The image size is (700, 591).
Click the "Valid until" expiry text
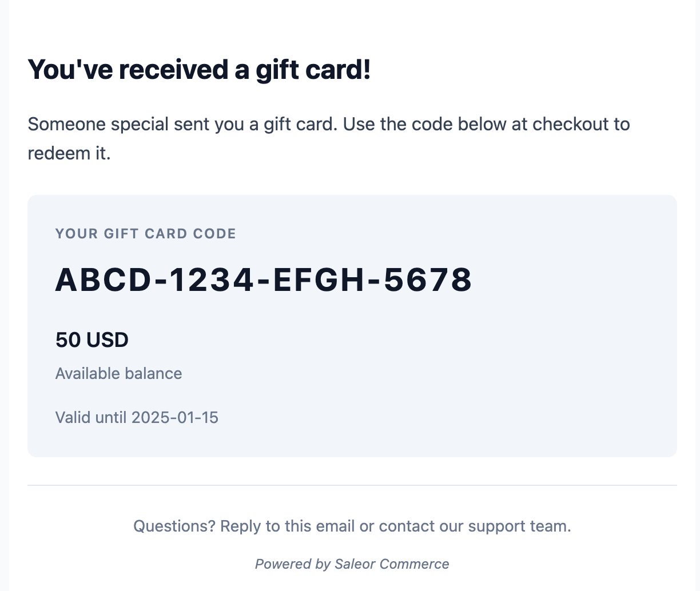click(x=92, y=417)
